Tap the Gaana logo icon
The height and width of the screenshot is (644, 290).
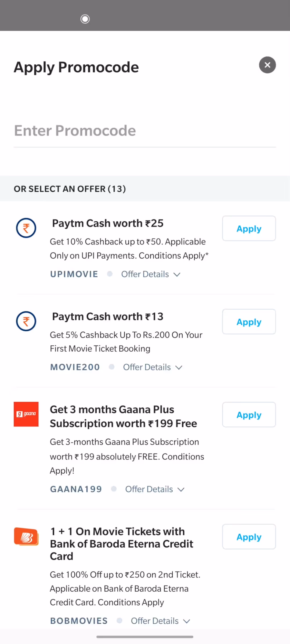click(26, 414)
